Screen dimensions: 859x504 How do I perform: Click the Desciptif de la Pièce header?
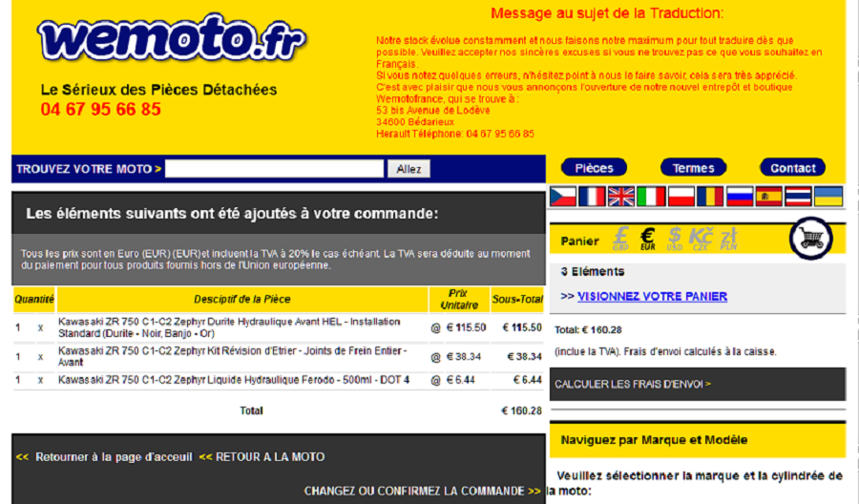242,299
